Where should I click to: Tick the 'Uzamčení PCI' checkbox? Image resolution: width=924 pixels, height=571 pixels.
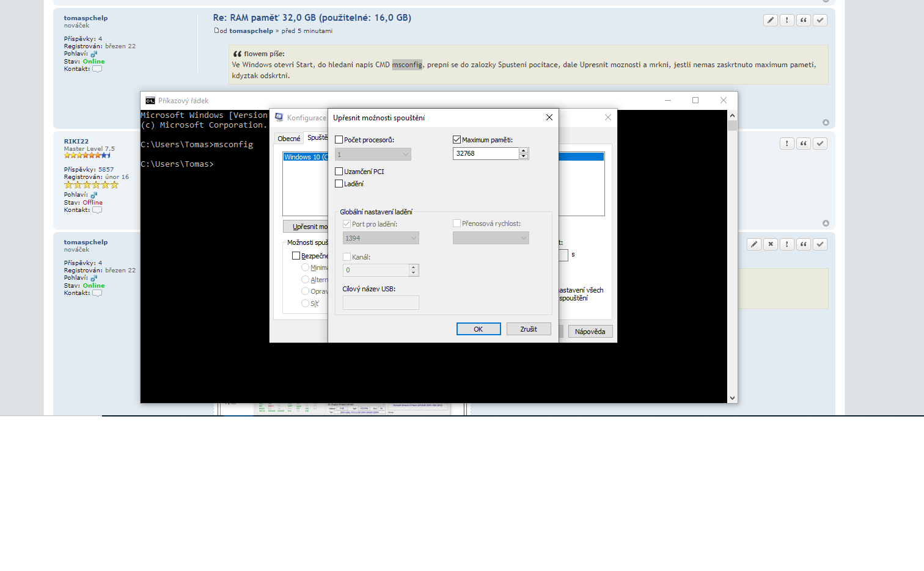tap(339, 172)
